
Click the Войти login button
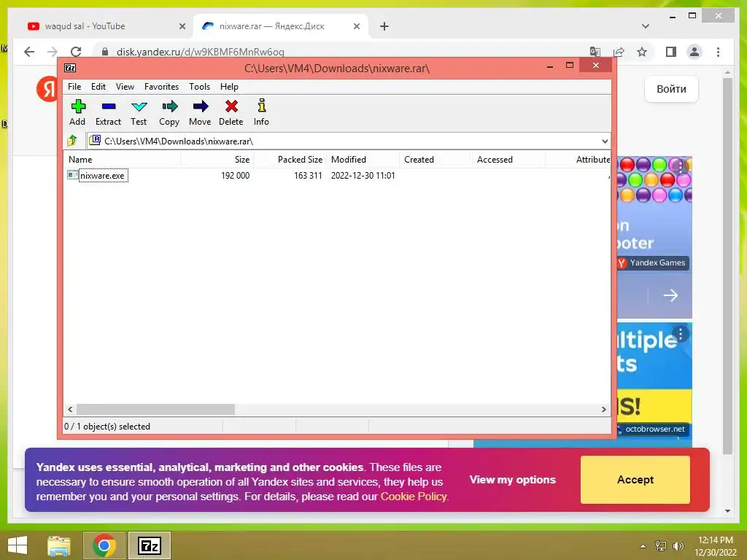(x=671, y=89)
